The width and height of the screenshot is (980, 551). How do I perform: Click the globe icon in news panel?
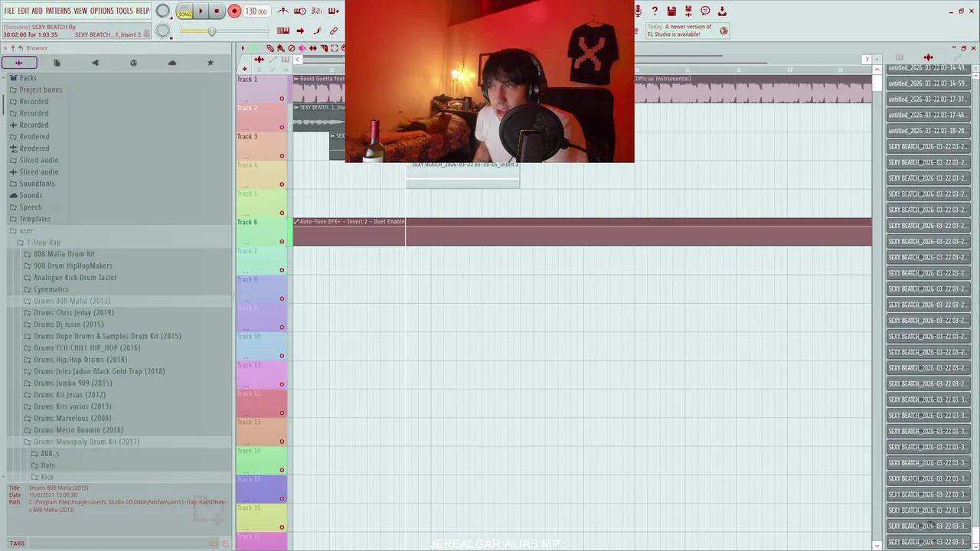(724, 31)
